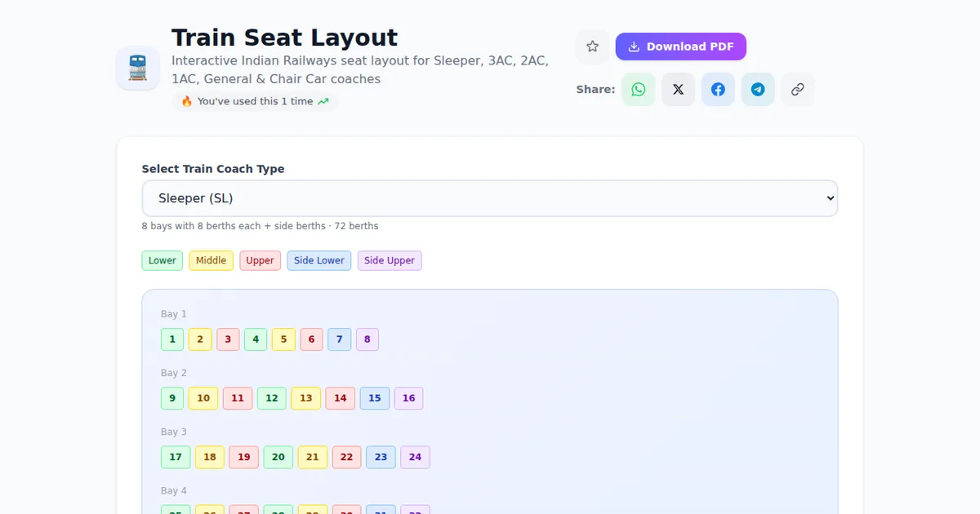Select side upper berth 16
The image size is (980, 514).
(409, 398)
